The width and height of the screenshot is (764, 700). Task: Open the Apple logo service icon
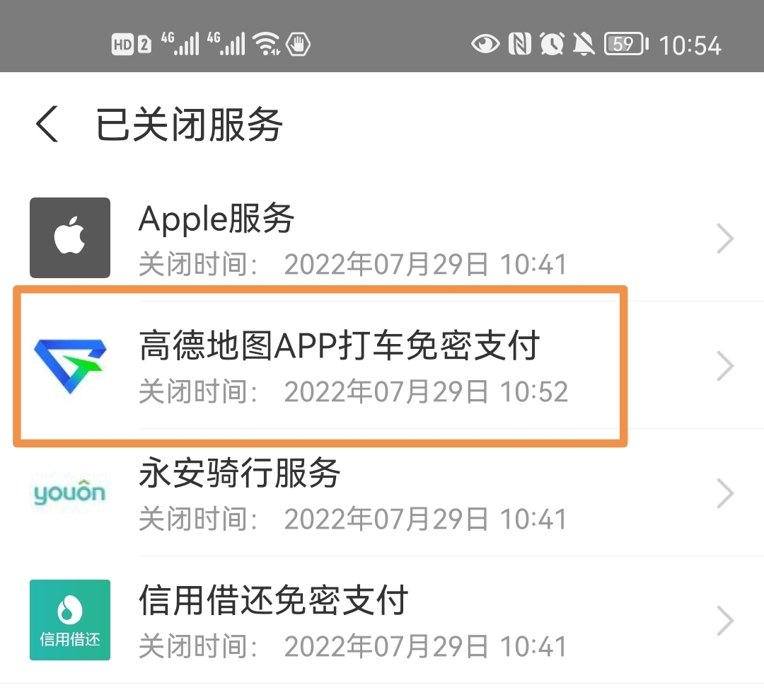coord(69,238)
